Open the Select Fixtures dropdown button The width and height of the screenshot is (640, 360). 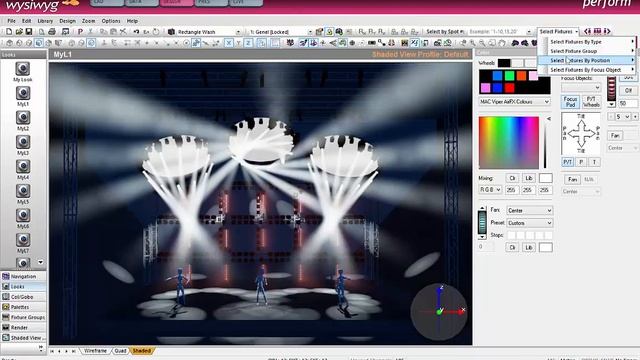558,31
